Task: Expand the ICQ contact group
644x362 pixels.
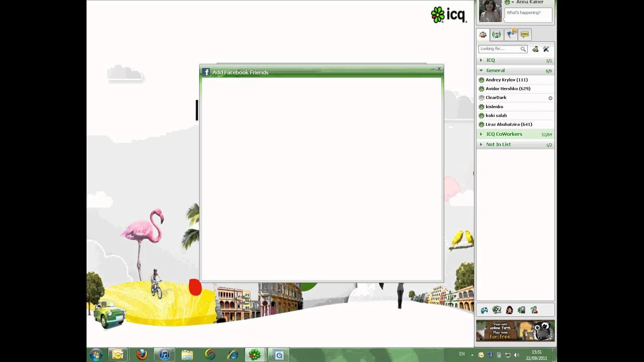Action: [515, 60]
